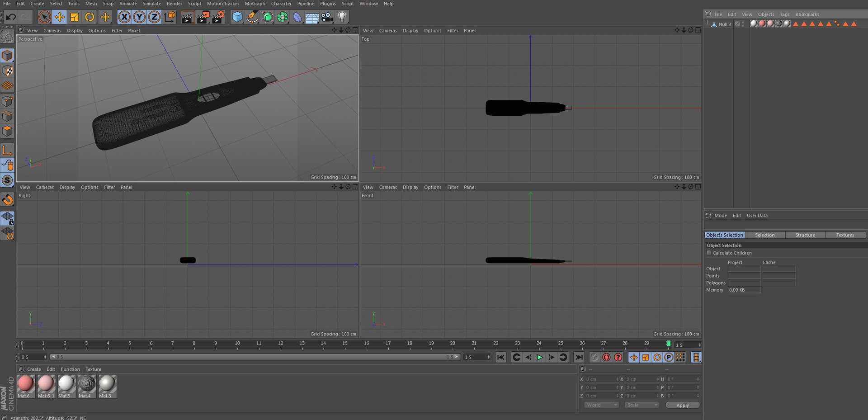868x420 pixels.
Task: Select the Mat.6 material swatch
Action: (x=26, y=387)
